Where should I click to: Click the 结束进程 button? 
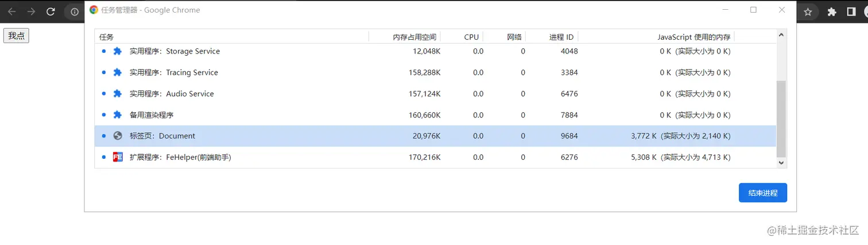point(763,193)
